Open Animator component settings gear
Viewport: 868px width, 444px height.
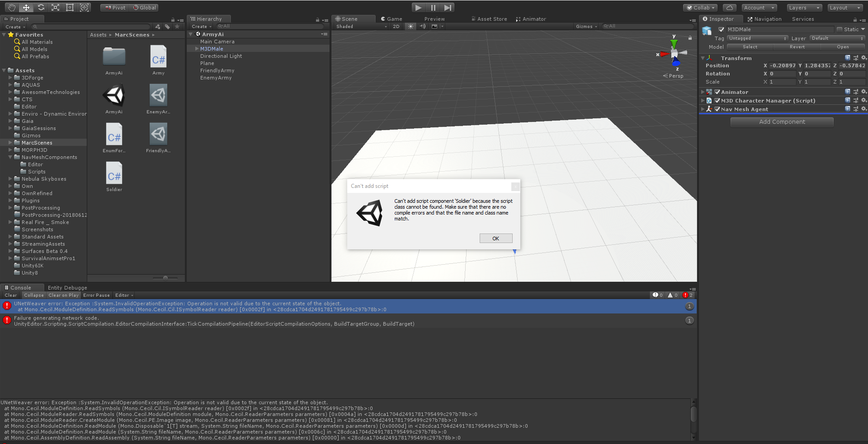pyautogui.click(x=864, y=92)
